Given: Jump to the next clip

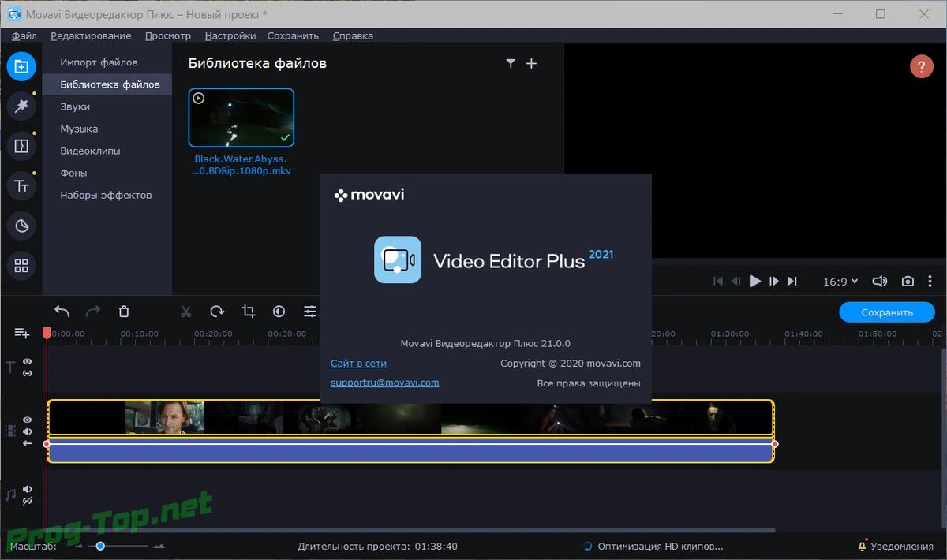Looking at the screenshot, I should click(x=792, y=282).
